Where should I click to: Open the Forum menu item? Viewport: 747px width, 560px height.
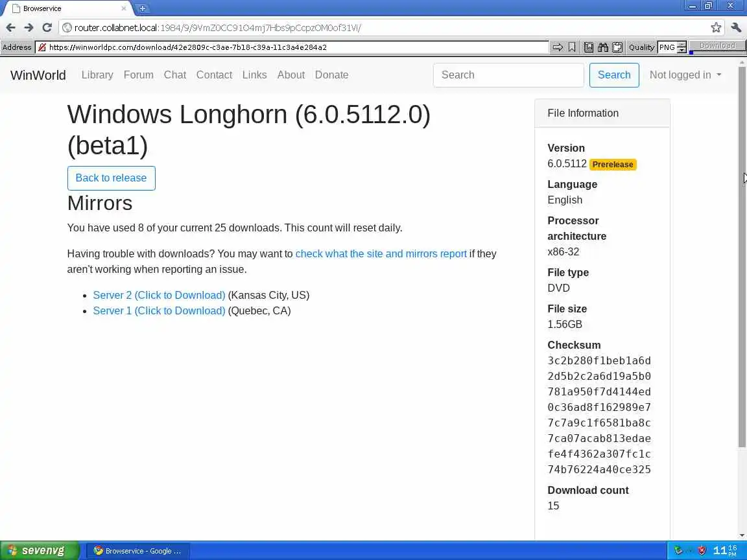pyautogui.click(x=139, y=75)
